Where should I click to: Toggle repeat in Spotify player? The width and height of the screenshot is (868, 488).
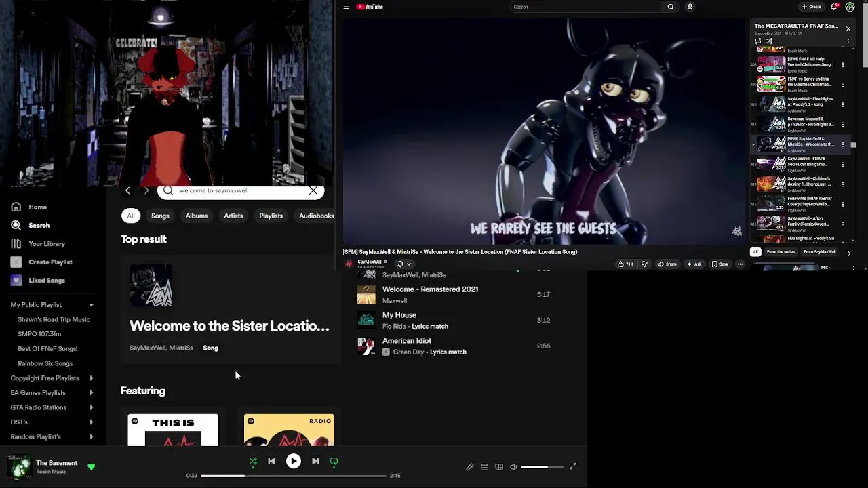(x=334, y=461)
